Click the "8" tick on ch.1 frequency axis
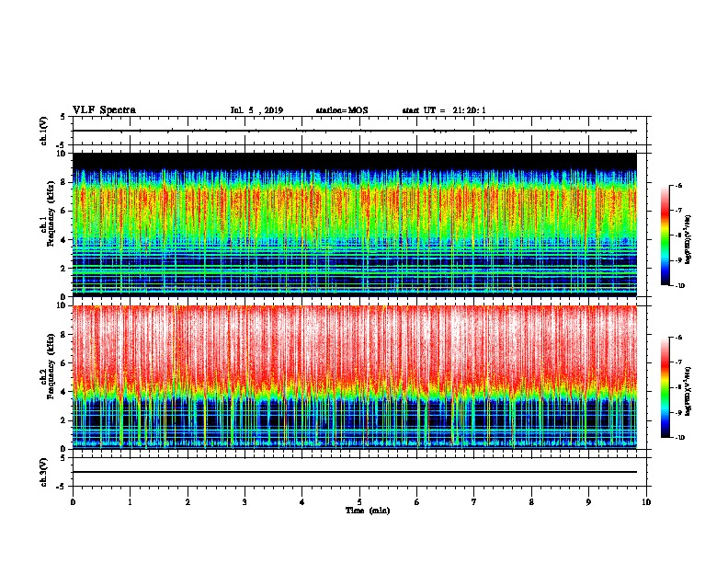728x563 pixels. coord(63,182)
